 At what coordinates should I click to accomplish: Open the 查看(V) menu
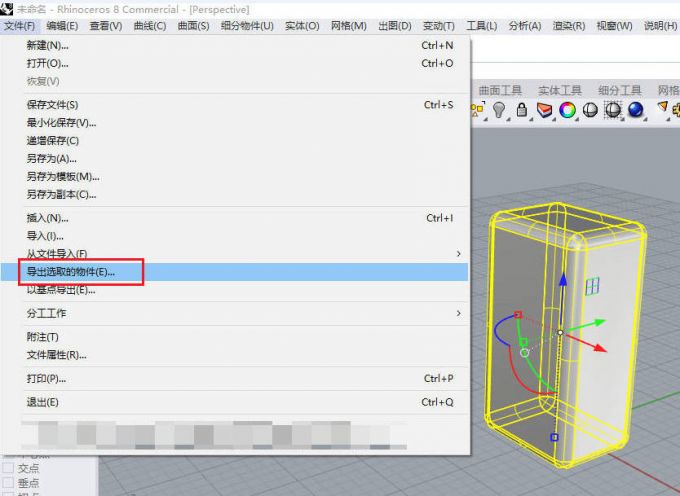pyautogui.click(x=106, y=26)
